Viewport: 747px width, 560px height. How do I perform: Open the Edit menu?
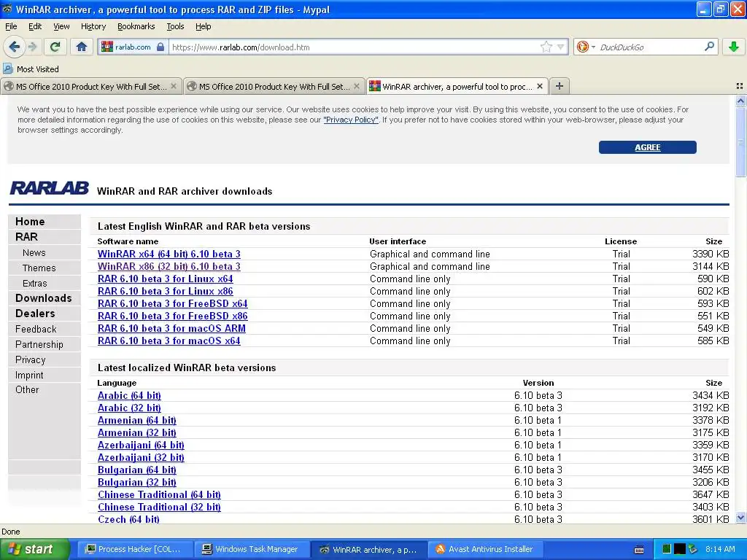pos(35,26)
